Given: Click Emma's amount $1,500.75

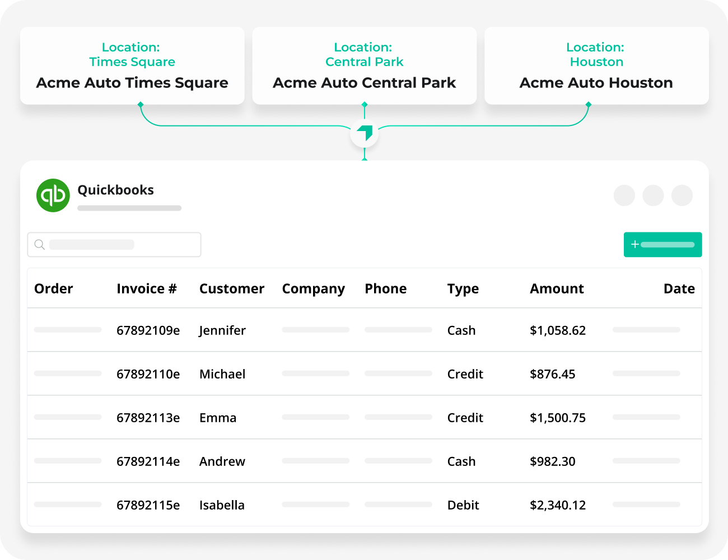Looking at the screenshot, I should pos(558,418).
